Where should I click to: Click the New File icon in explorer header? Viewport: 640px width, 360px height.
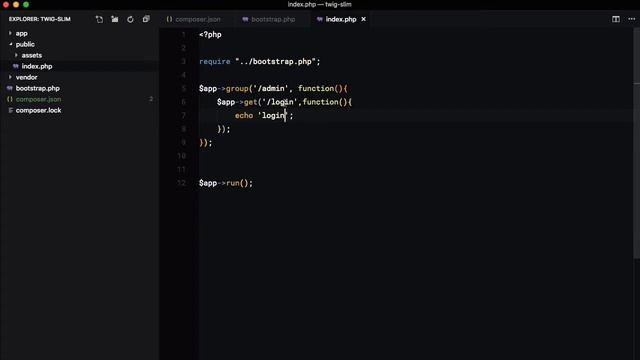pos(99,19)
